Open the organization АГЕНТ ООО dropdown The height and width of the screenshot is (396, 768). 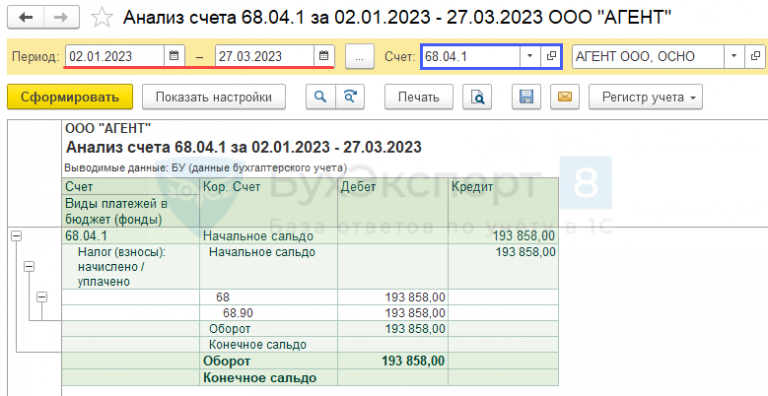734,56
